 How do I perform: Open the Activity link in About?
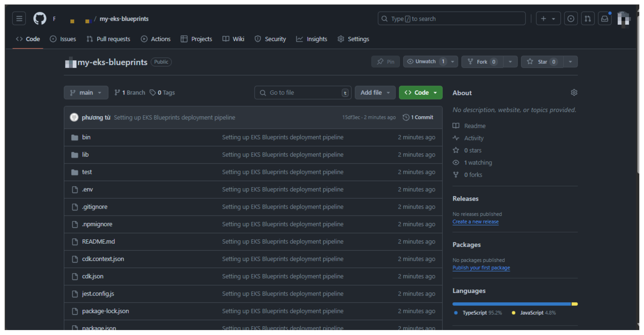(468, 138)
